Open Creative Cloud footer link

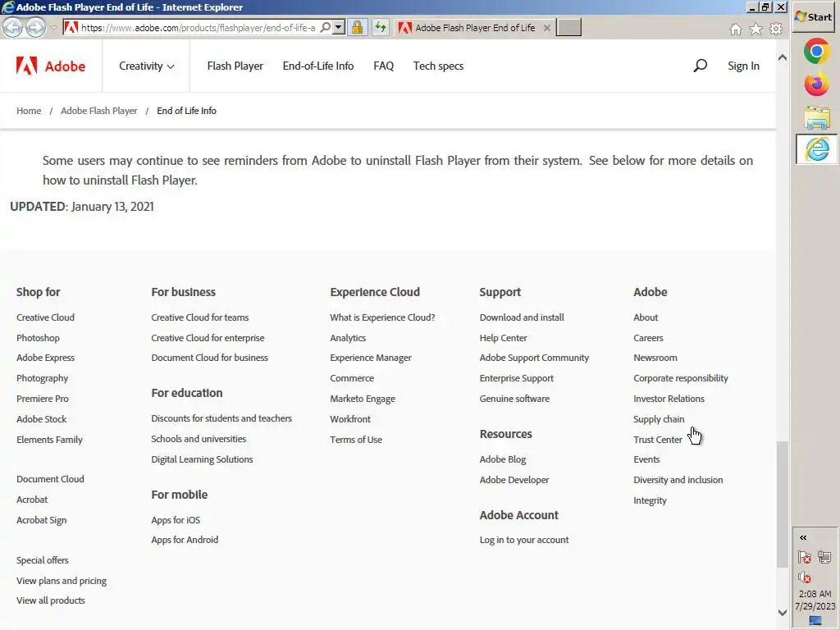click(46, 317)
